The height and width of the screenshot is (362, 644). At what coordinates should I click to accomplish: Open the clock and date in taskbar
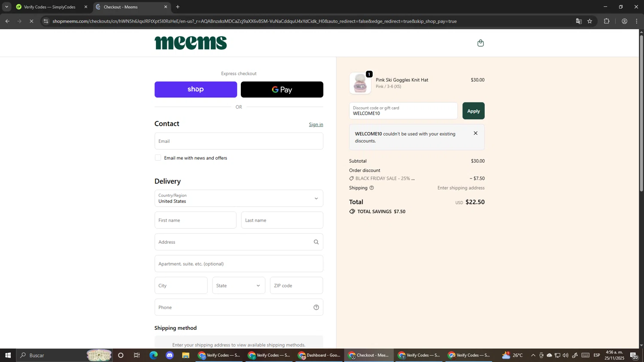615,355
